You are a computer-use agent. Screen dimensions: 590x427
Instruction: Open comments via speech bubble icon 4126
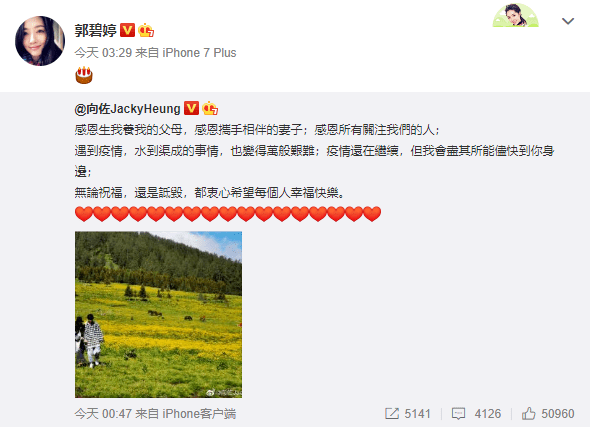(x=476, y=414)
